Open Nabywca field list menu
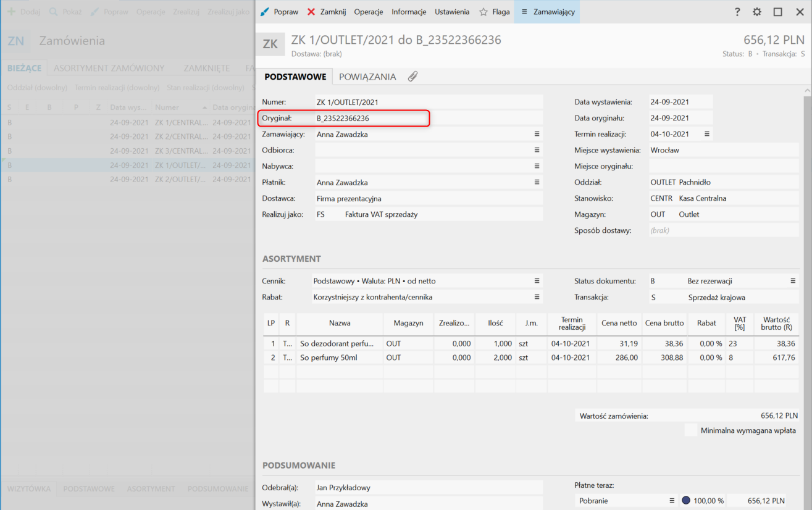 click(x=537, y=166)
